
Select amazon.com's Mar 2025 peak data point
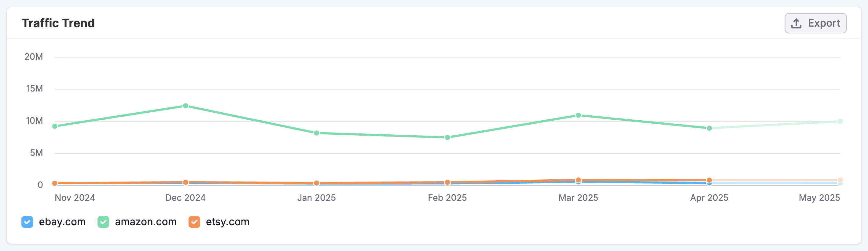[578, 115]
